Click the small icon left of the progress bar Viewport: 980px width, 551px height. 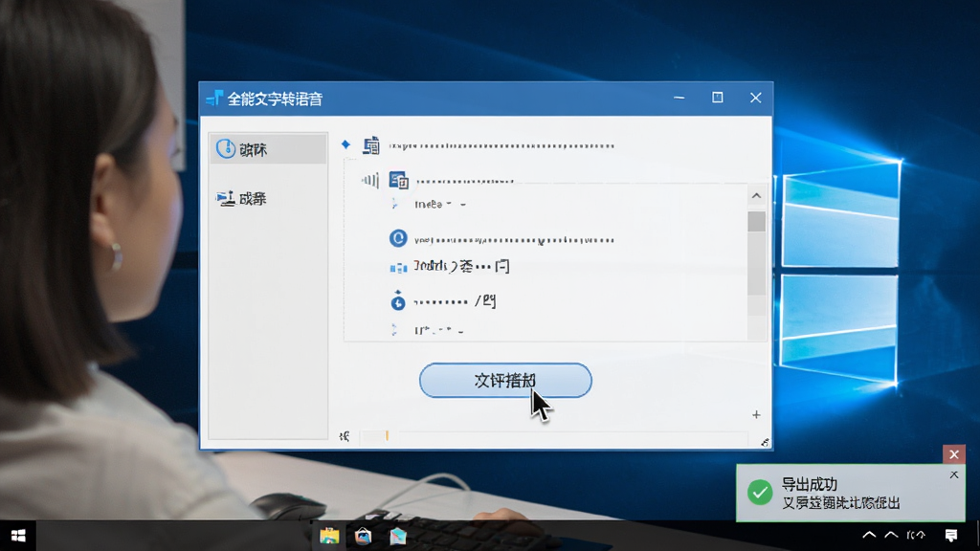345,436
